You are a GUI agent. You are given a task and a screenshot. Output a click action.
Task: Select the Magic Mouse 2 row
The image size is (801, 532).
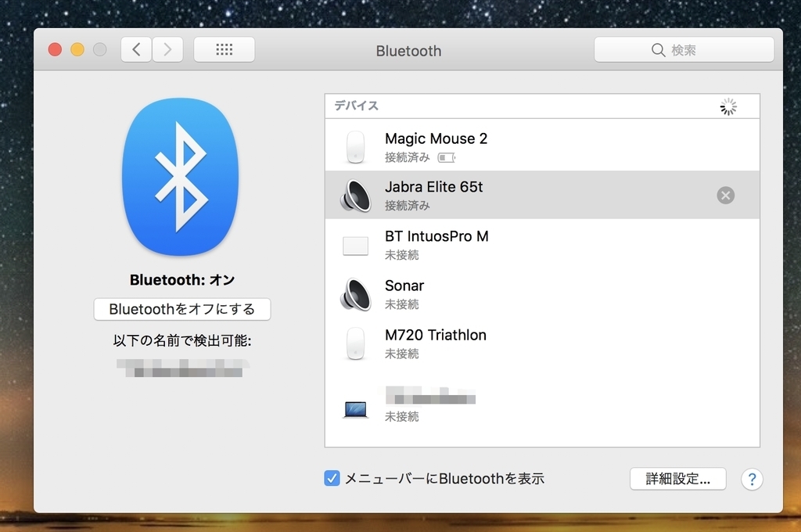pos(543,146)
